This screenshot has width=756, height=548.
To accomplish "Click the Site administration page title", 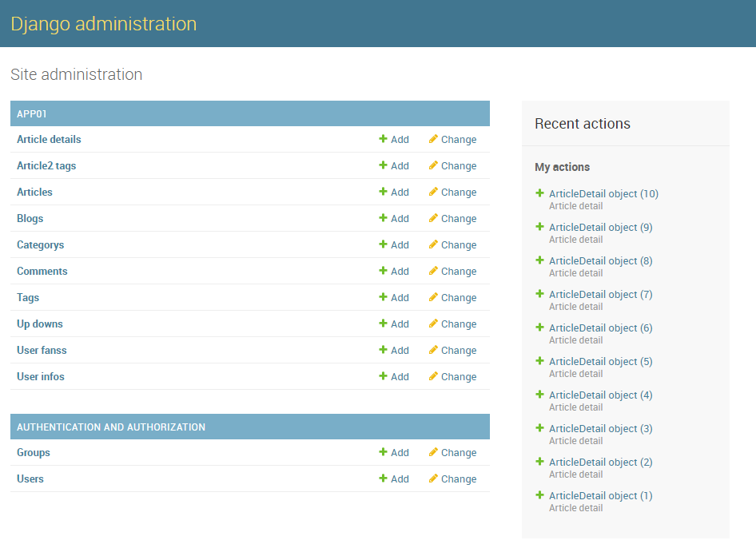I will tap(76, 74).
